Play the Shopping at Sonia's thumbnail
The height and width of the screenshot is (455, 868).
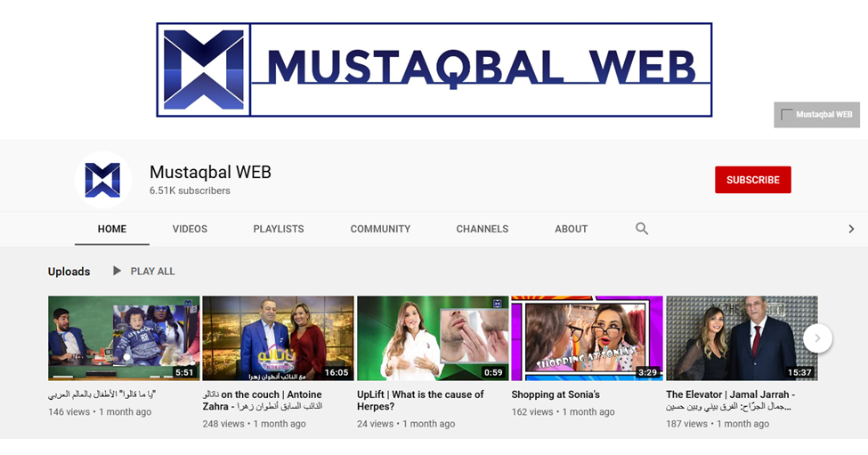588,338
